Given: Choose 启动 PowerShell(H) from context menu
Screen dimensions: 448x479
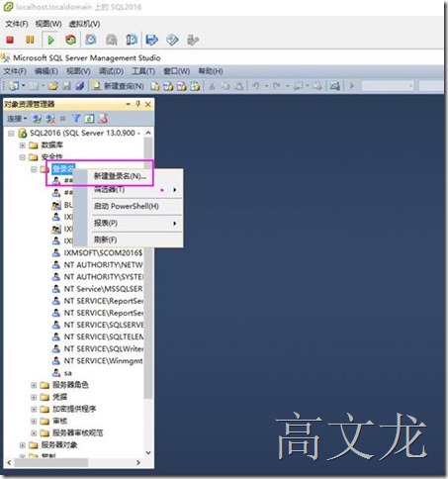Looking at the screenshot, I should tap(128, 207).
